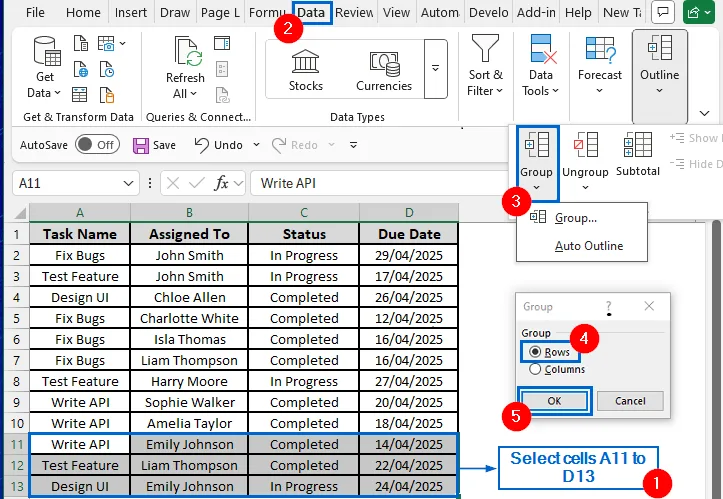The width and height of the screenshot is (723, 499).
Task: Close the Group dialog
Action: (649, 306)
